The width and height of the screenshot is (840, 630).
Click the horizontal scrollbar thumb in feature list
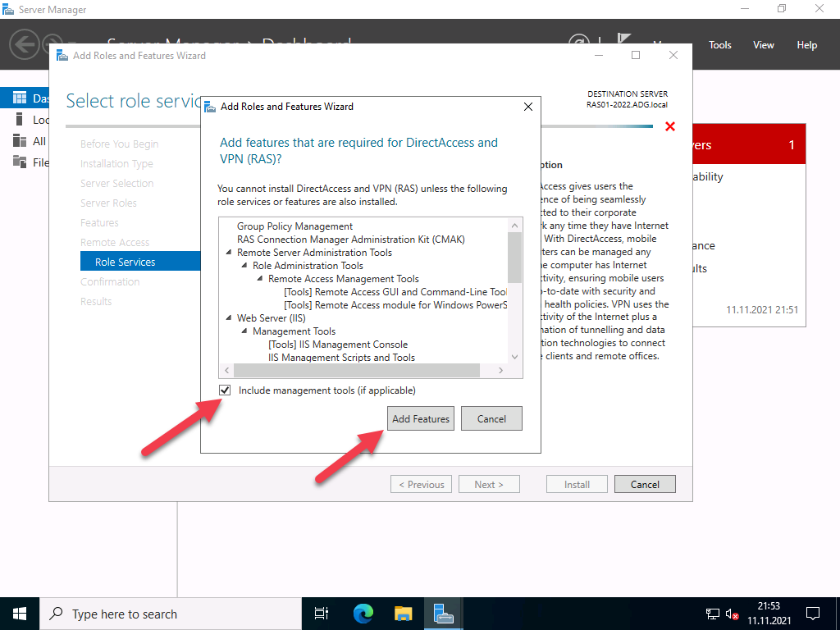click(x=357, y=370)
